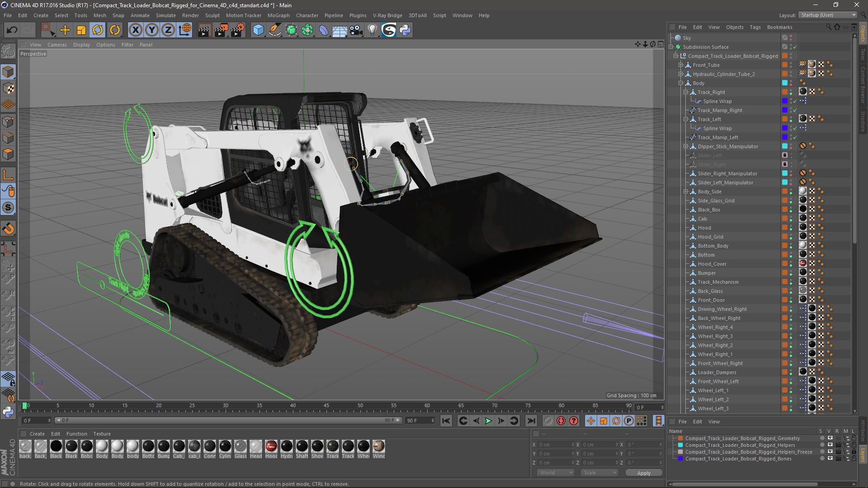Open the Object Manager Tags menu
Image resolution: width=868 pixels, height=488 pixels.
point(755,27)
